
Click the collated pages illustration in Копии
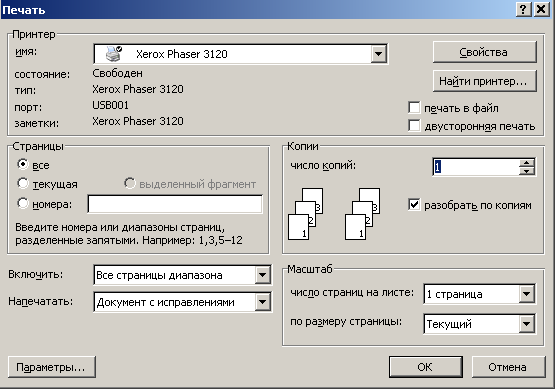[x=334, y=214]
